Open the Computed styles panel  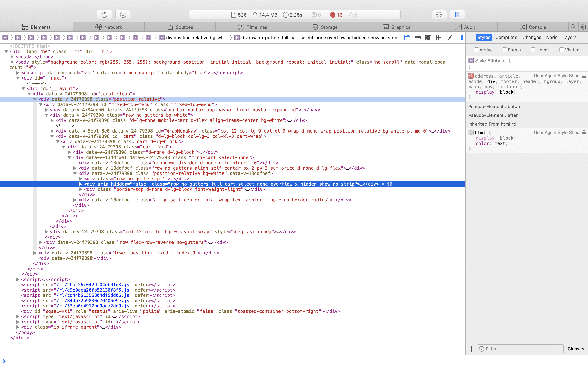point(506,37)
